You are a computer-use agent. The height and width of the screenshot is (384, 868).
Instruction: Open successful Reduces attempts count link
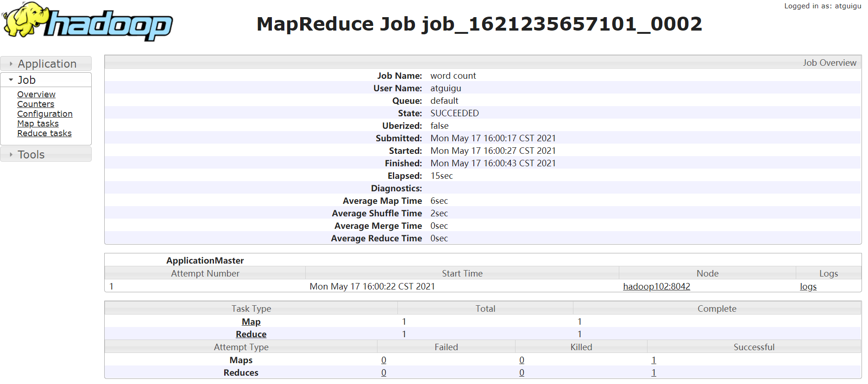tap(654, 372)
